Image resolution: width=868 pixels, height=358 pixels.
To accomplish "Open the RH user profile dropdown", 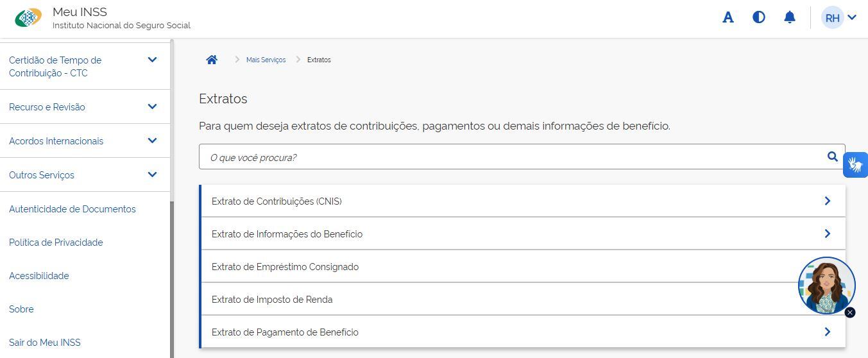I will pos(839,17).
